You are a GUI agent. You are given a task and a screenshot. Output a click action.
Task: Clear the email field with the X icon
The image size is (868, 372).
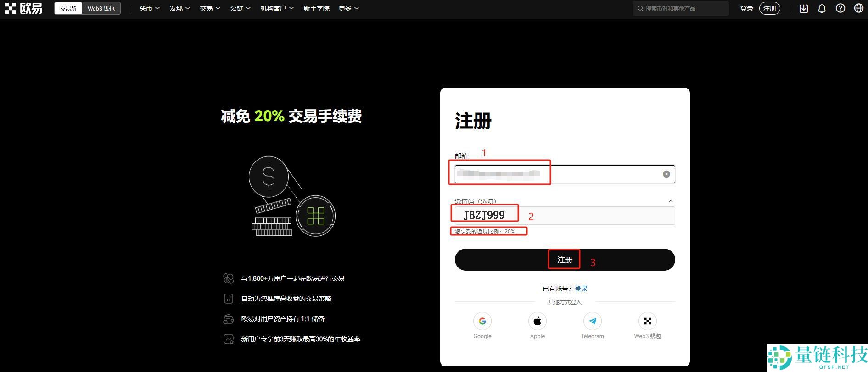click(666, 174)
